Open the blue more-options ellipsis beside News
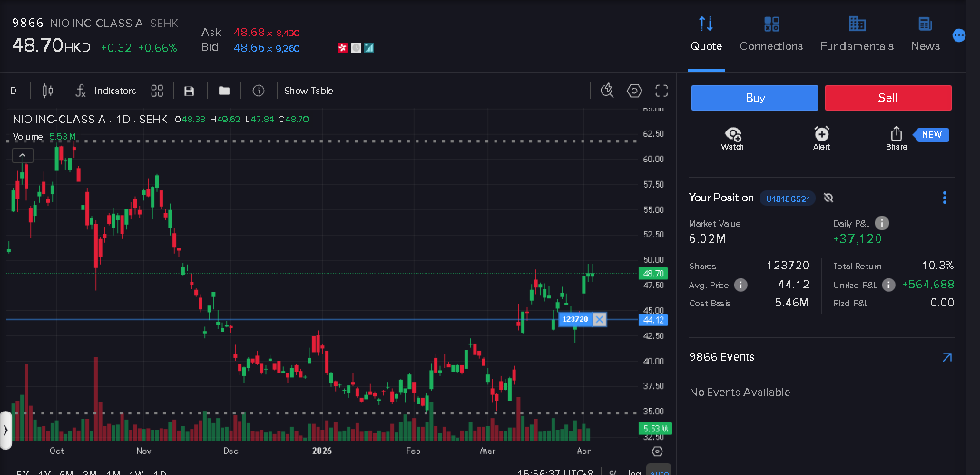The width and height of the screenshot is (980, 475). click(x=959, y=35)
